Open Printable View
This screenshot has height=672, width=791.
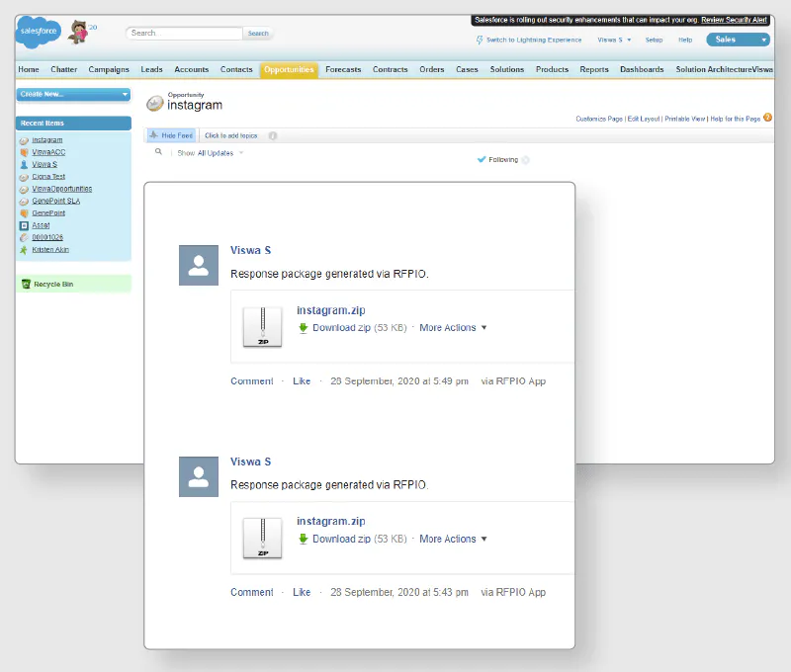point(684,119)
